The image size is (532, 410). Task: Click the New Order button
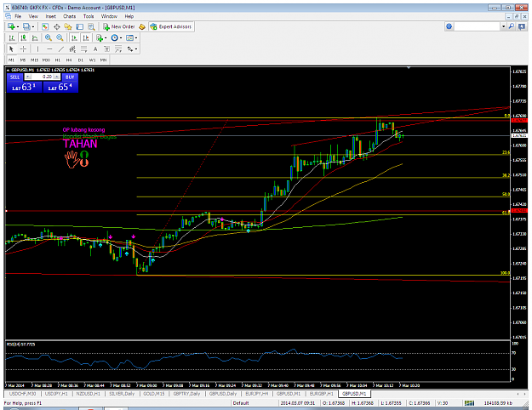119,26
